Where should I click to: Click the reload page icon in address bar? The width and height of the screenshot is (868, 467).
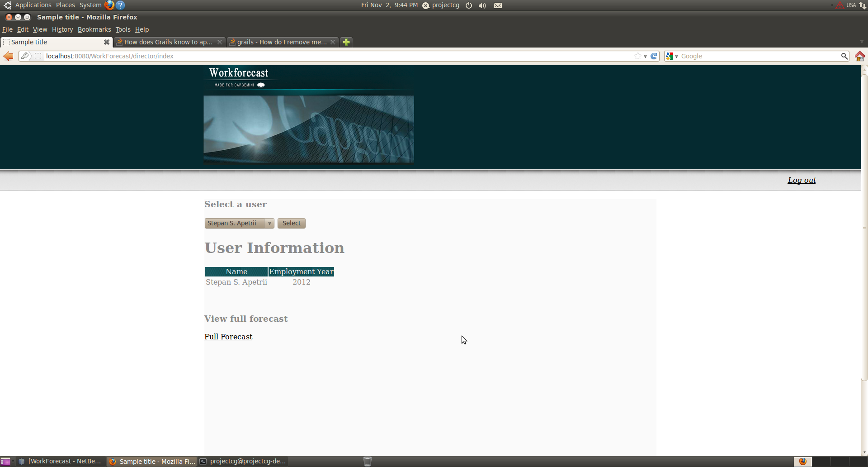(654, 56)
